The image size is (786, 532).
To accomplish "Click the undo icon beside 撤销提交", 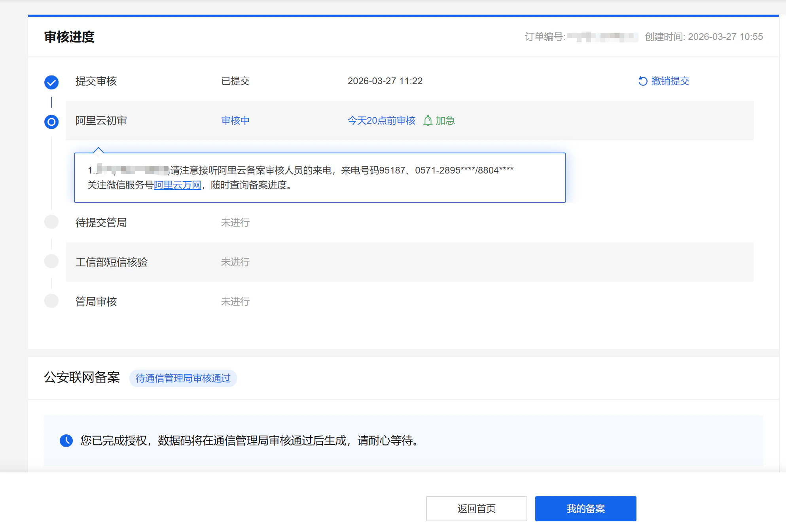I will [643, 81].
